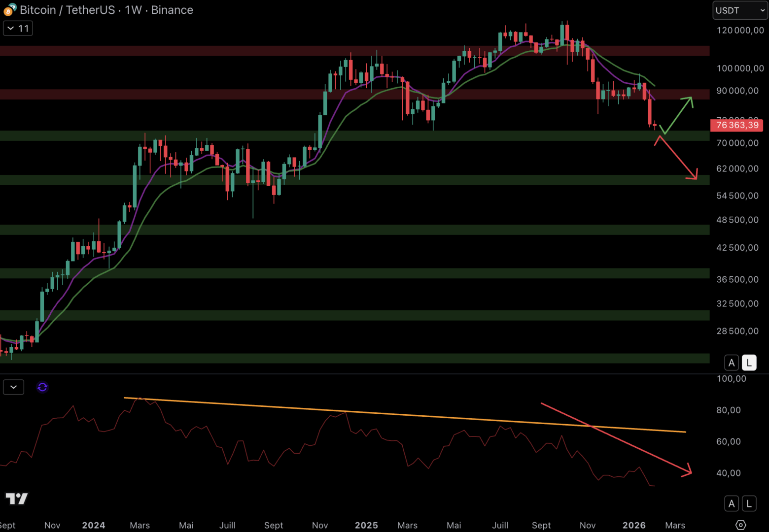Click the Bitcoin symbol logo icon
The width and height of the screenshot is (769, 532).
click(9, 9)
